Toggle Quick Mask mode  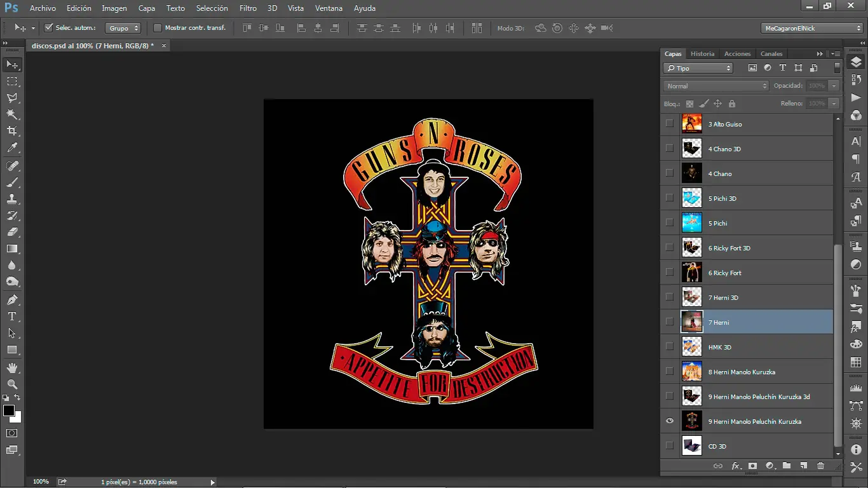(12, 433)
